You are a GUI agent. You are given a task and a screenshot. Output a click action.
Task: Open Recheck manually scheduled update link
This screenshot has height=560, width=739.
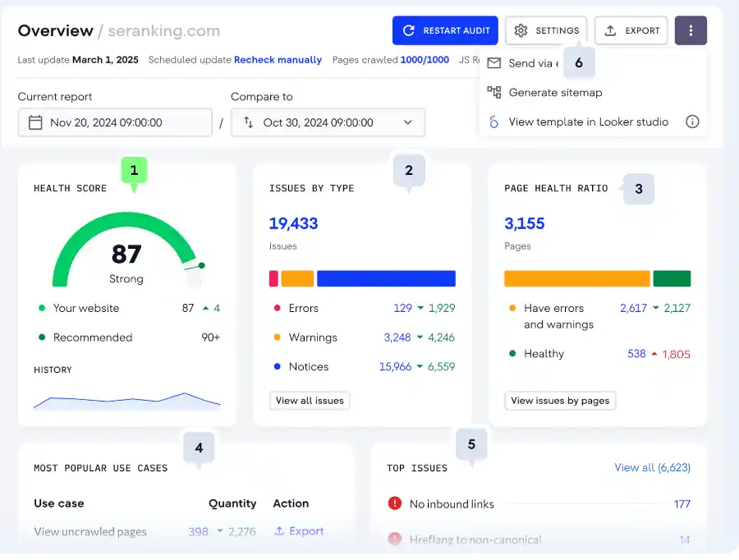coord(278,60)
